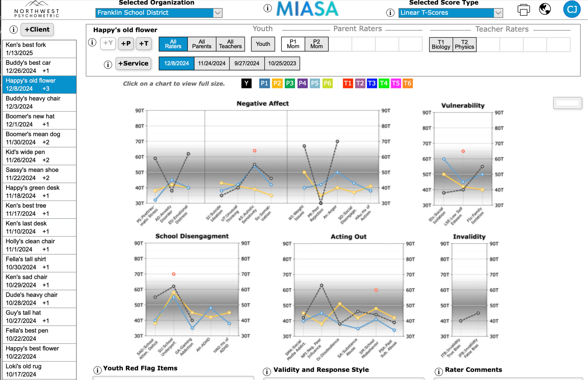Open the CJ user profile avatar

[572, 9]
